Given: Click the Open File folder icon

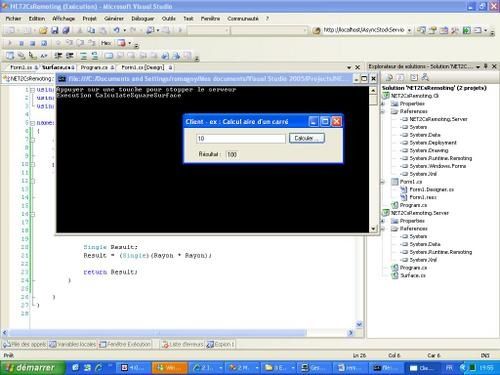Looking at the screenshot, I should coord(43,30).
